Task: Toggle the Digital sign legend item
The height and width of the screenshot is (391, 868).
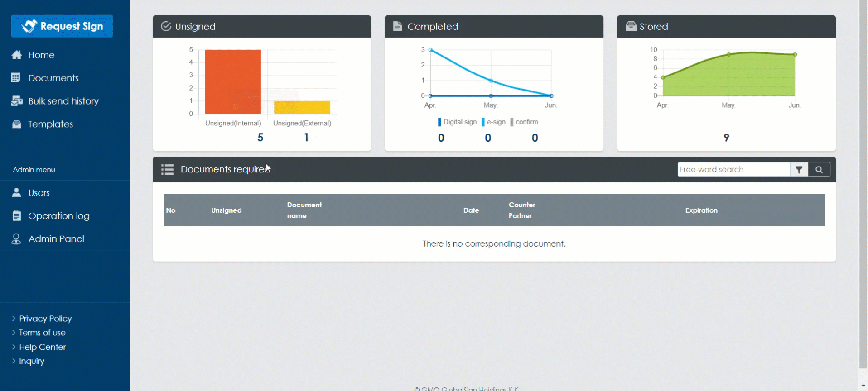Action: [457, 122]
